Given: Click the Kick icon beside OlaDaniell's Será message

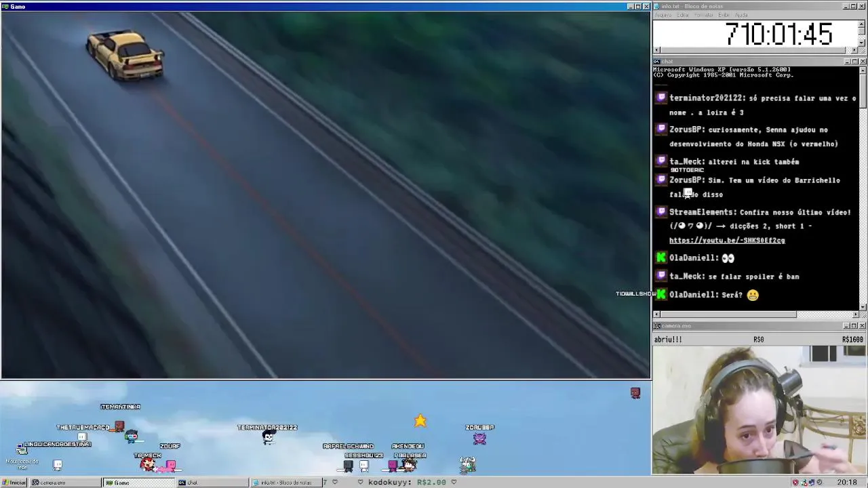Looking at the screenshot, I should point(661,294).
